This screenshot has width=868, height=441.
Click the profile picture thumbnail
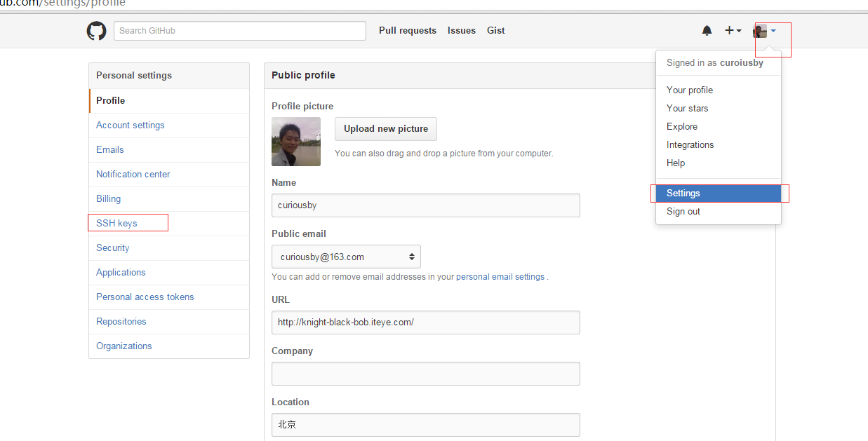pos(296,142)
